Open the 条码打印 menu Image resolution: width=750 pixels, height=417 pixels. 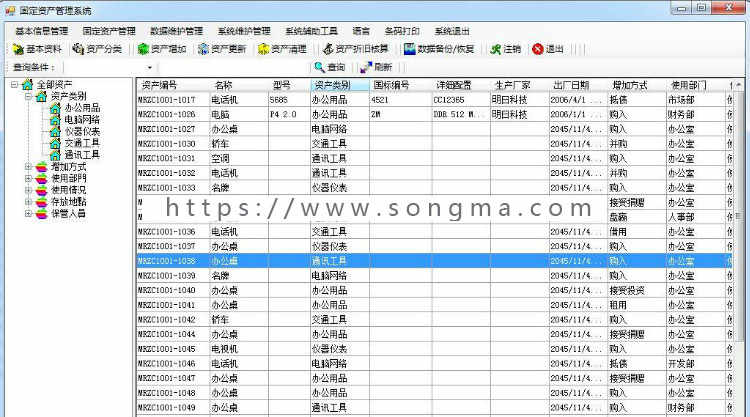tap(402, 31)
